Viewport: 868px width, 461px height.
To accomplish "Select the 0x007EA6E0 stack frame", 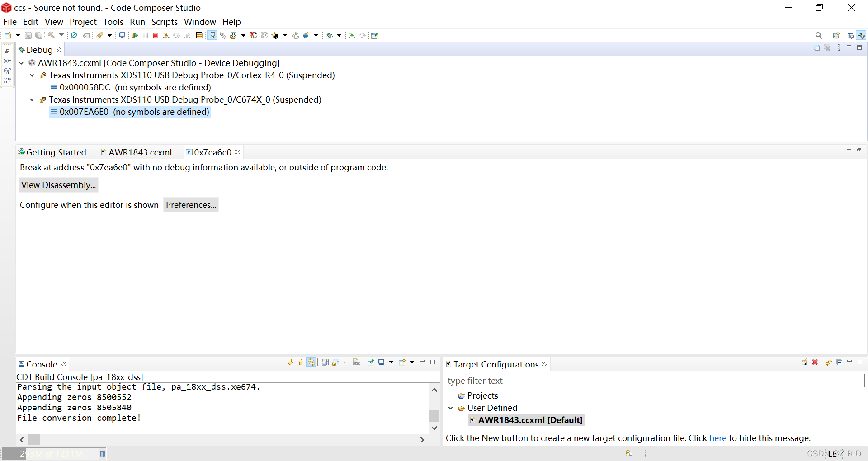I will 130,112.
